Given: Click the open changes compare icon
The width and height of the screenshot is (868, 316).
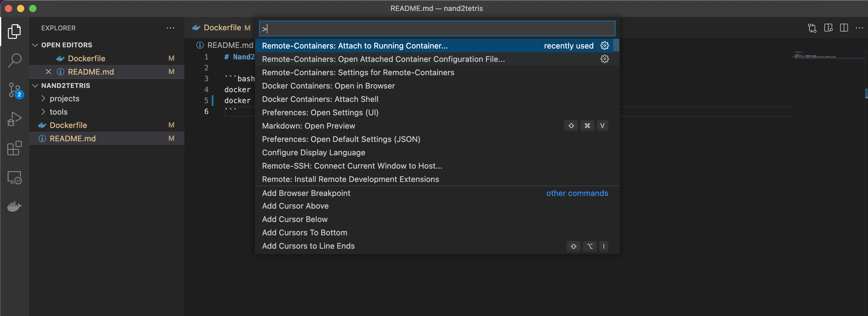Looking at the screenshot, I should click(812, 28).
